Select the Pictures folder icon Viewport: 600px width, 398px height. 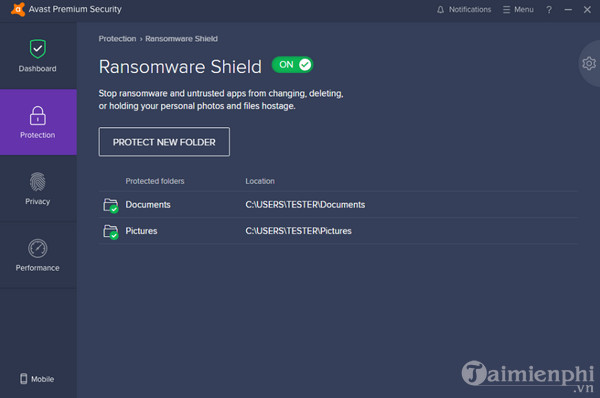111,232
